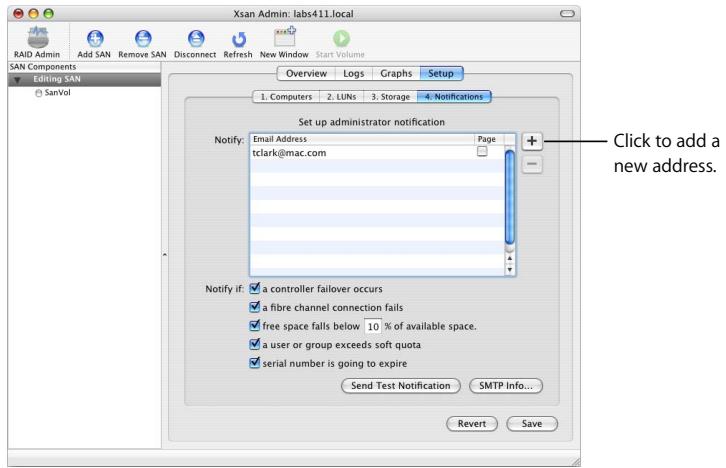Viewport: 726px width, 468px height.
Task: Open SMTP Info dialog
Action: coord(506,386)
